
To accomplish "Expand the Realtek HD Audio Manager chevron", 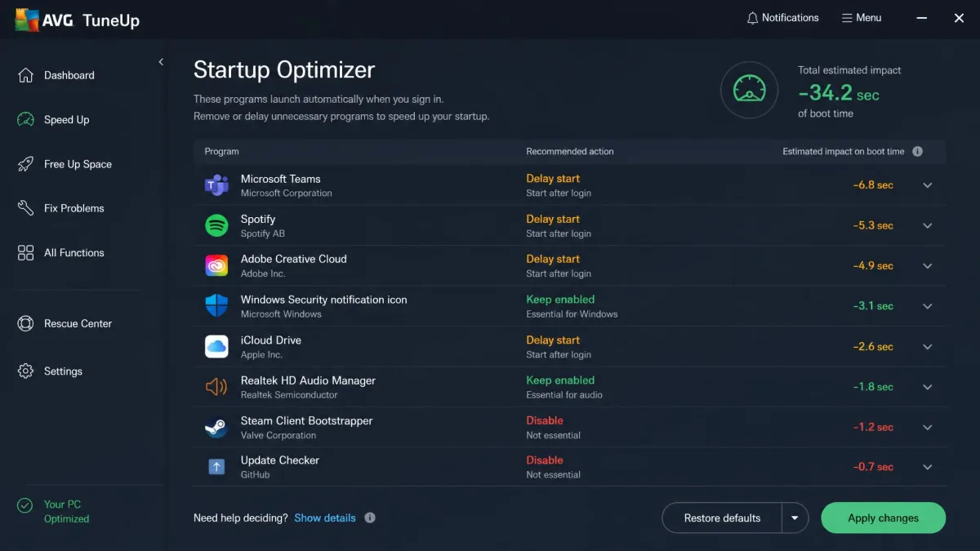I will [928, 387].
